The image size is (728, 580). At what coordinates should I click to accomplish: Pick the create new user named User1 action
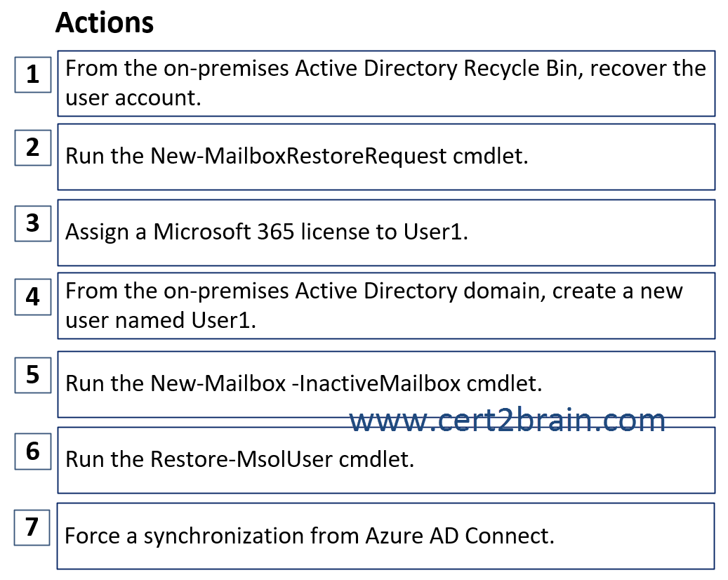[386, 306]
